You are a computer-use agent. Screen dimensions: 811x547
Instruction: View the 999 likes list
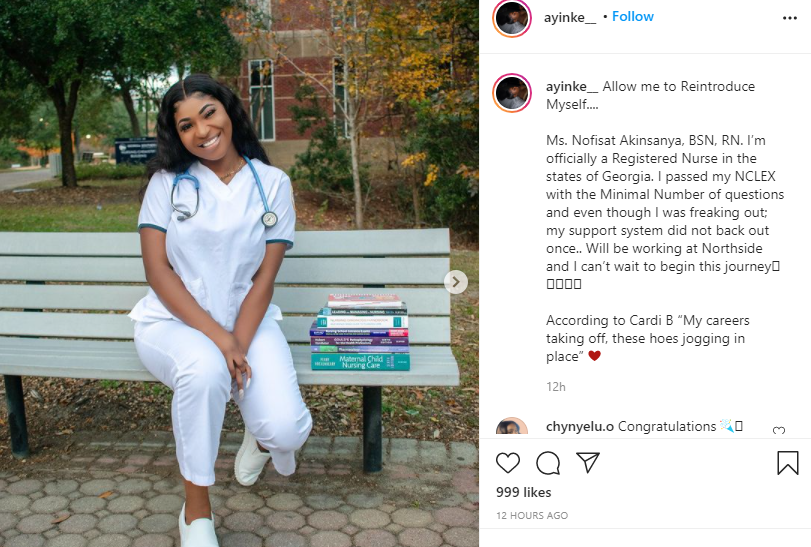click(523, 492)
